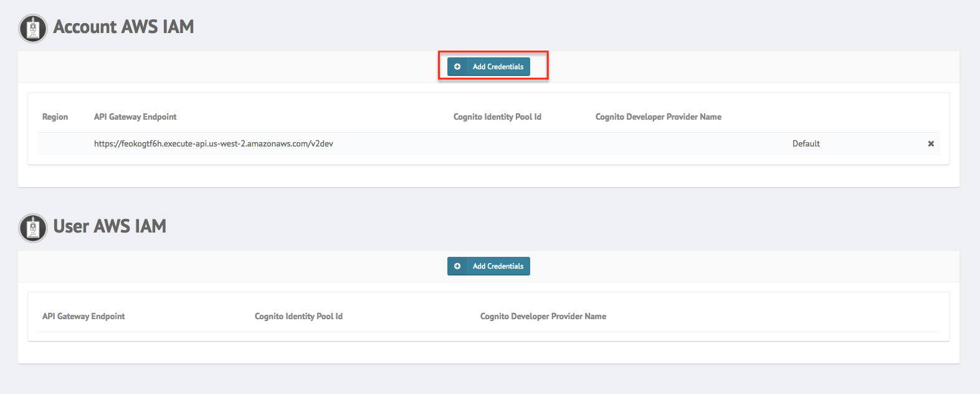Click the Account AWS IAM heading
Screen dimensions: 980x394
(123, 27)
